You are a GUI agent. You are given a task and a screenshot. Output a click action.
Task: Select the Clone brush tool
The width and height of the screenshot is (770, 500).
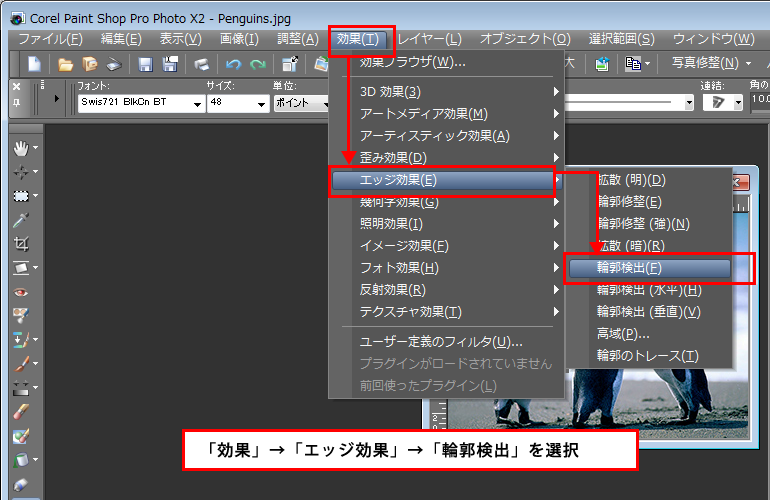click(21, 339)
